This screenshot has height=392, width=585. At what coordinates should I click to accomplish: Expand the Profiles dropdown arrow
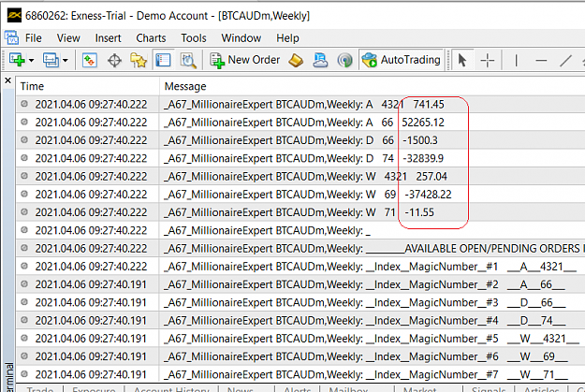66,60
